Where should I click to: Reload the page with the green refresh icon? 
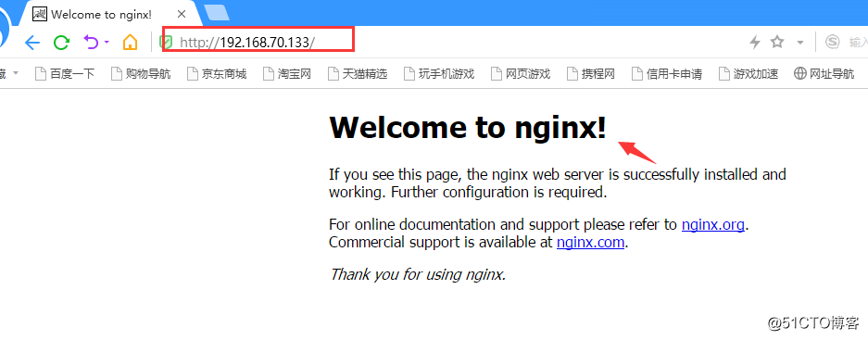pyautogui.click(x=61, y=42)
